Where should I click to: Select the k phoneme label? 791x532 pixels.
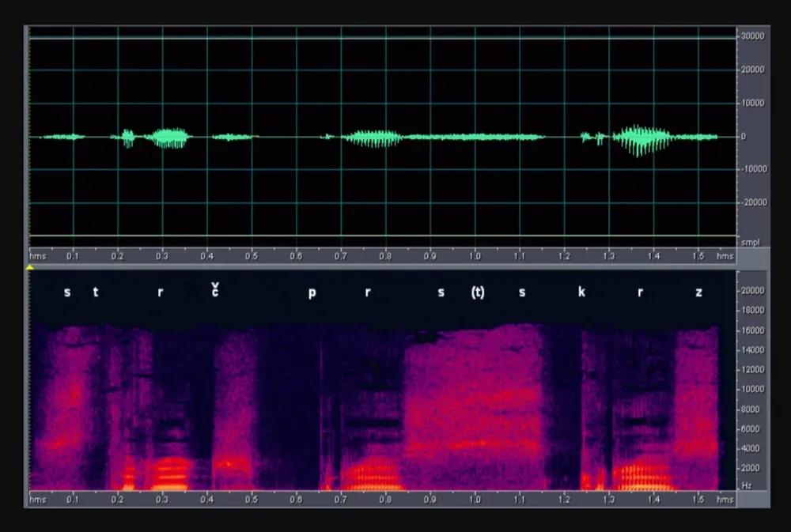(581, 292)
